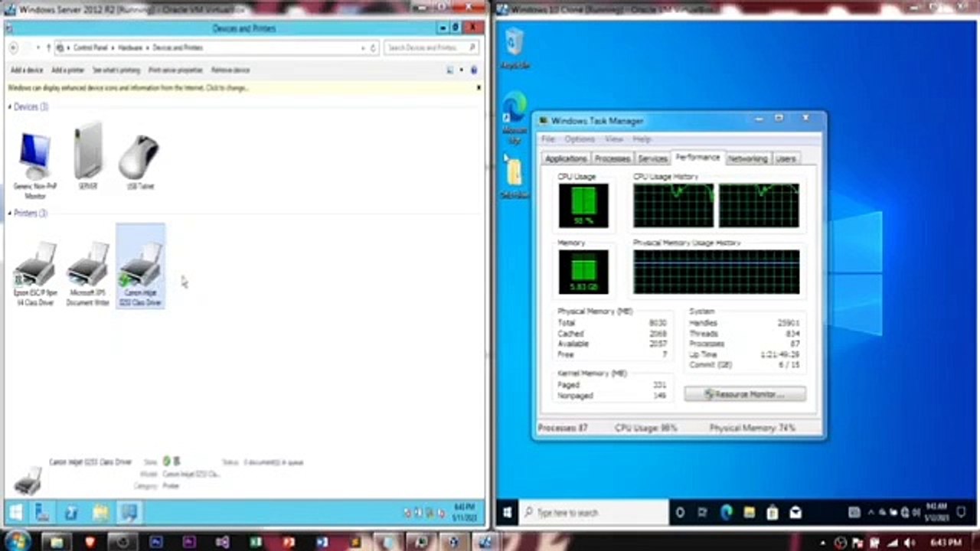Image resolution: width=980 pixels, height=551 pixels.
Task: Click Add a printer
Action: pos(68,70)
